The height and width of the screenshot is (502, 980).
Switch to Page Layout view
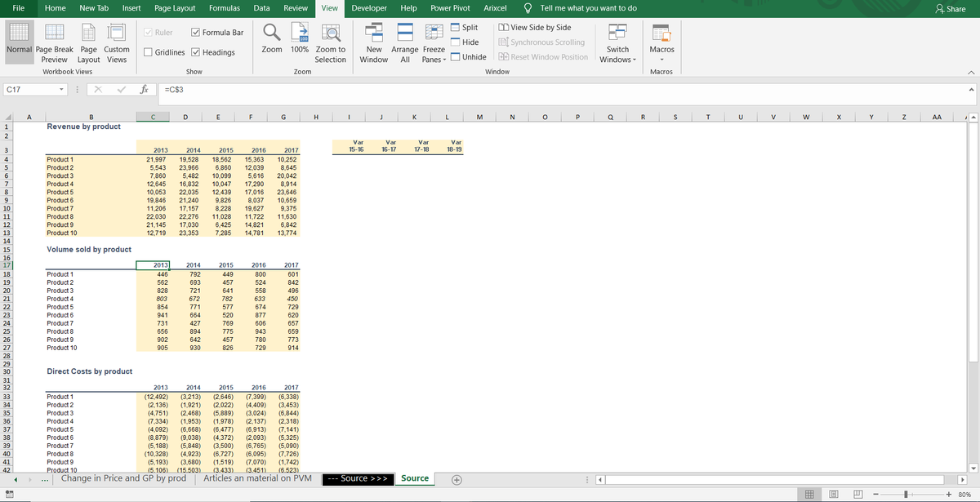click(88, 42)
